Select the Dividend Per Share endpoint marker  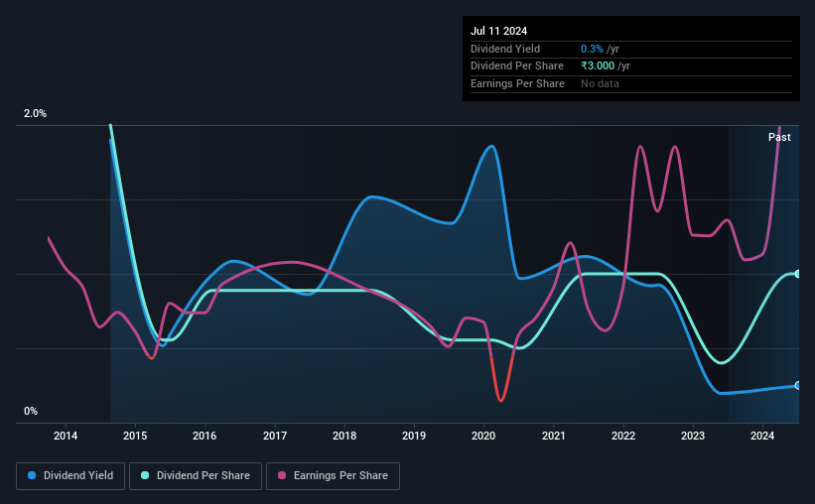pos(798,274)
